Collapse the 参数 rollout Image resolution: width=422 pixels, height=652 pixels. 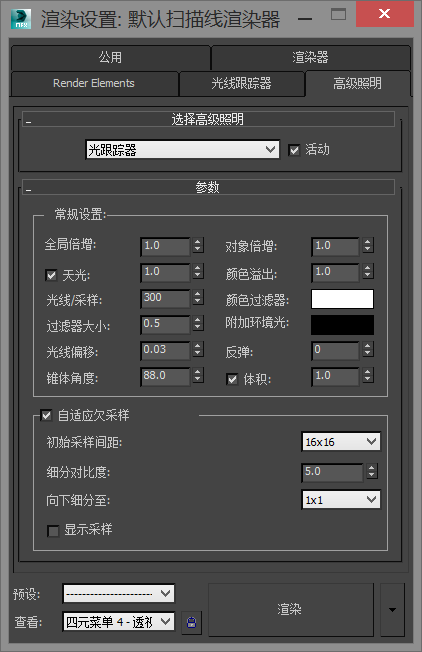[x=208, y=187]
